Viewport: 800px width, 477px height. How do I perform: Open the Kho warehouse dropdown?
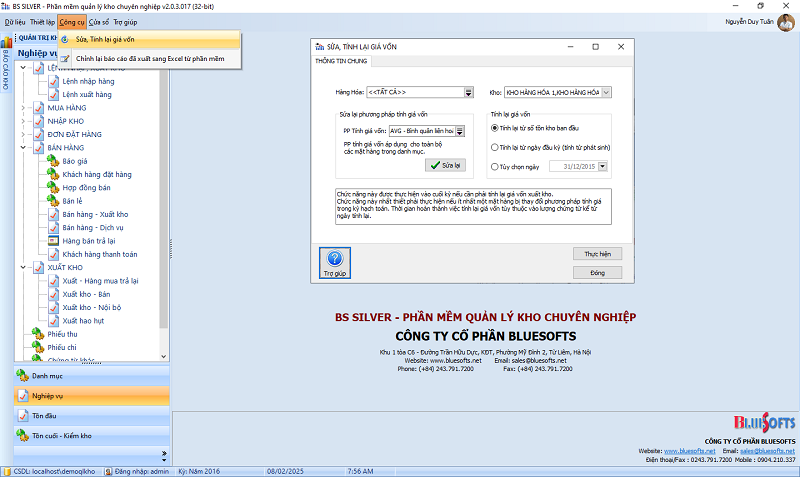606,93
